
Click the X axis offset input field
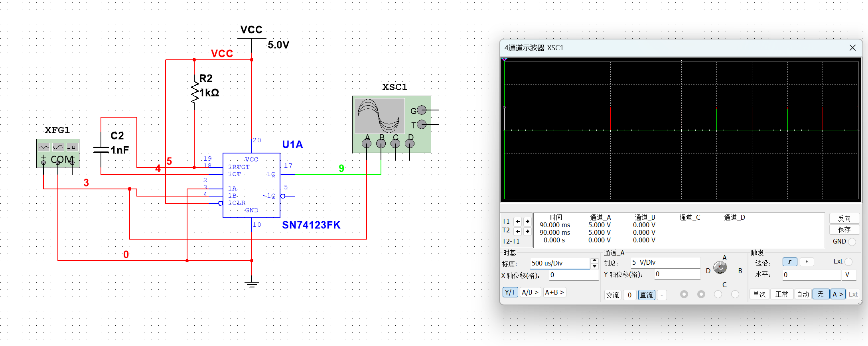click(573, 275)
